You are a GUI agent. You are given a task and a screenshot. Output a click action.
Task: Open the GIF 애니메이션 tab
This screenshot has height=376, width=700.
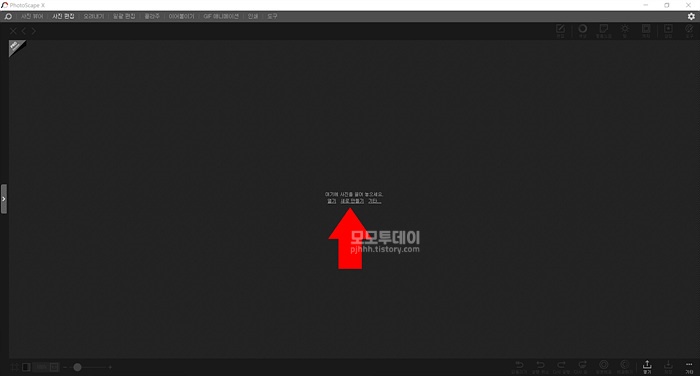pos(221,16)
